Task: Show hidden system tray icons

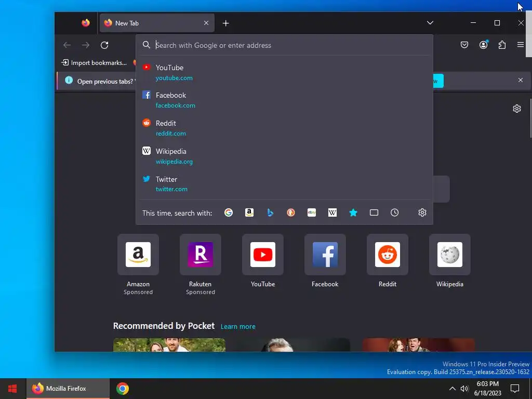Action: pos(453,389)
